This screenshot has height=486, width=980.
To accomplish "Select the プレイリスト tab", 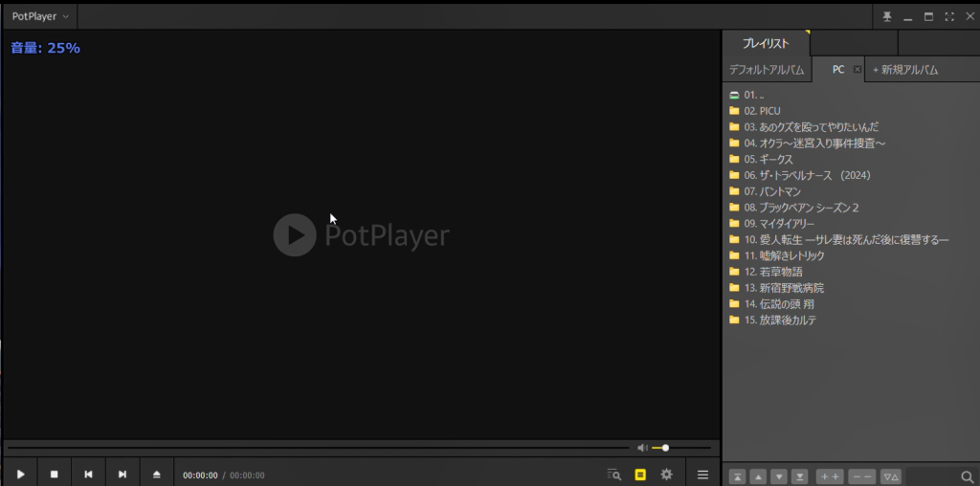I will click(766, 44).
